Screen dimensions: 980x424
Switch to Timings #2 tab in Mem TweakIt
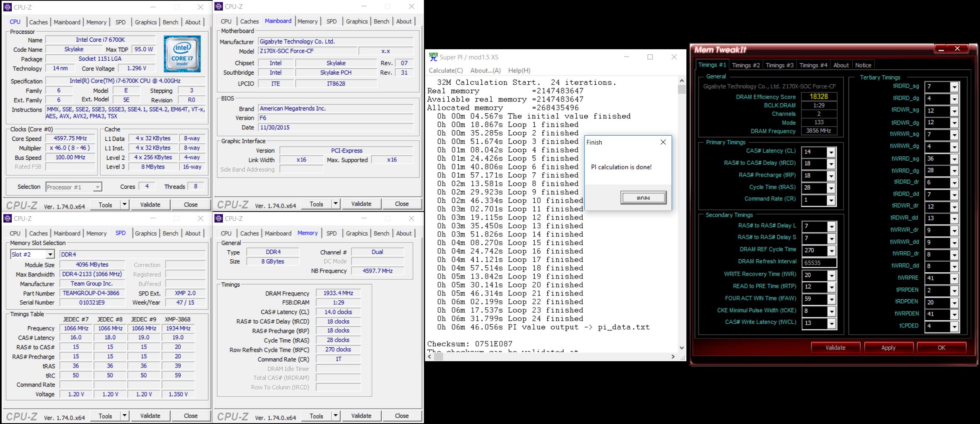pyautogui.click(x=746, y=65)
